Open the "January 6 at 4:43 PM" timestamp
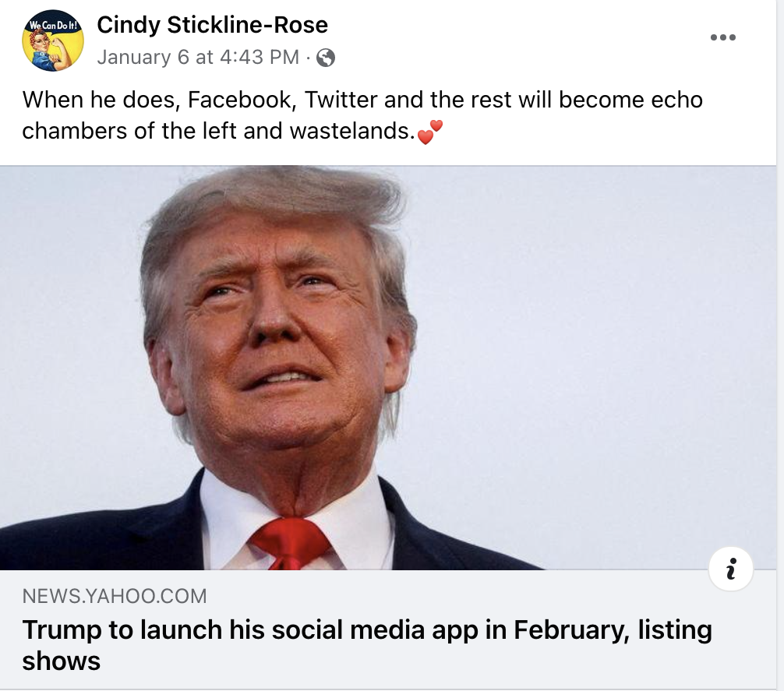This screenshot has width=784, height=691. click(198, 58)
